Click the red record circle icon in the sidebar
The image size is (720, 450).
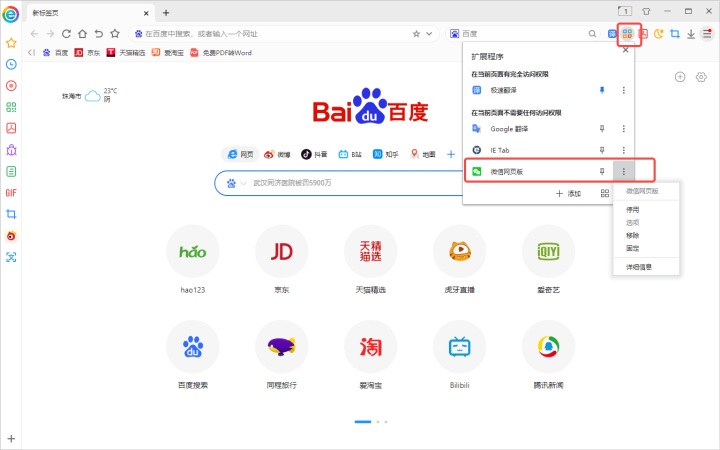click(11, 86)
